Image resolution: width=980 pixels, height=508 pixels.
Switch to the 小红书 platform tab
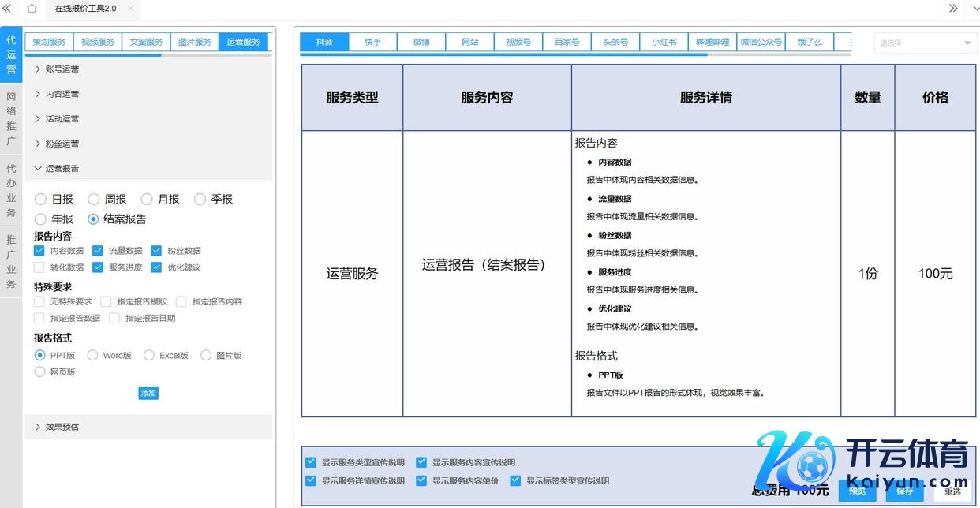coord(664,42)
